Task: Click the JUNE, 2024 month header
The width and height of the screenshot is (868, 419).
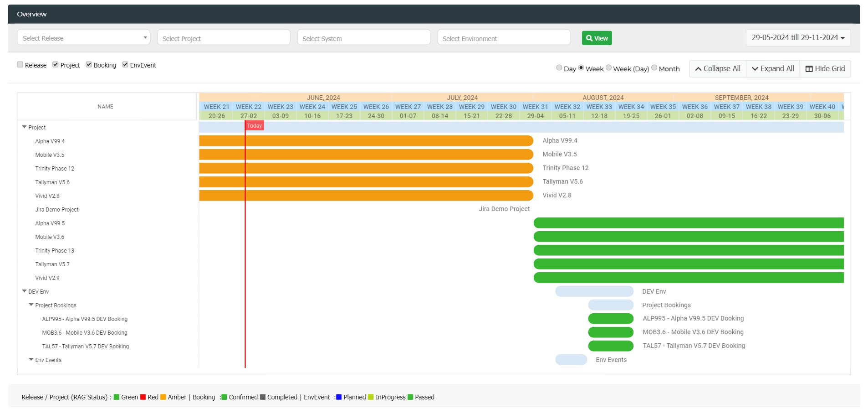Action: tap(323, 98)
